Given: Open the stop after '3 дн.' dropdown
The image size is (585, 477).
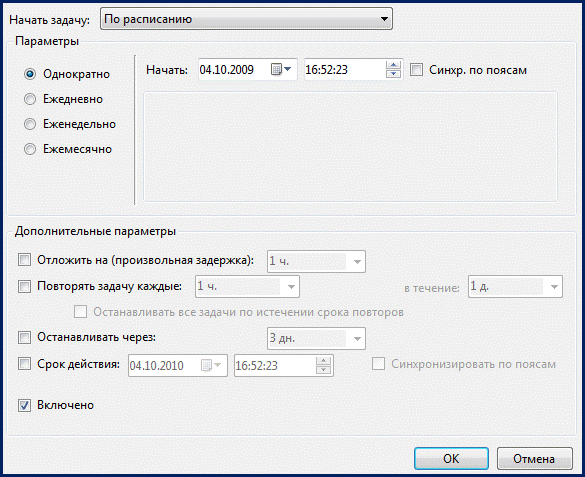Looking at the screenshot, I should coord(316,338).
